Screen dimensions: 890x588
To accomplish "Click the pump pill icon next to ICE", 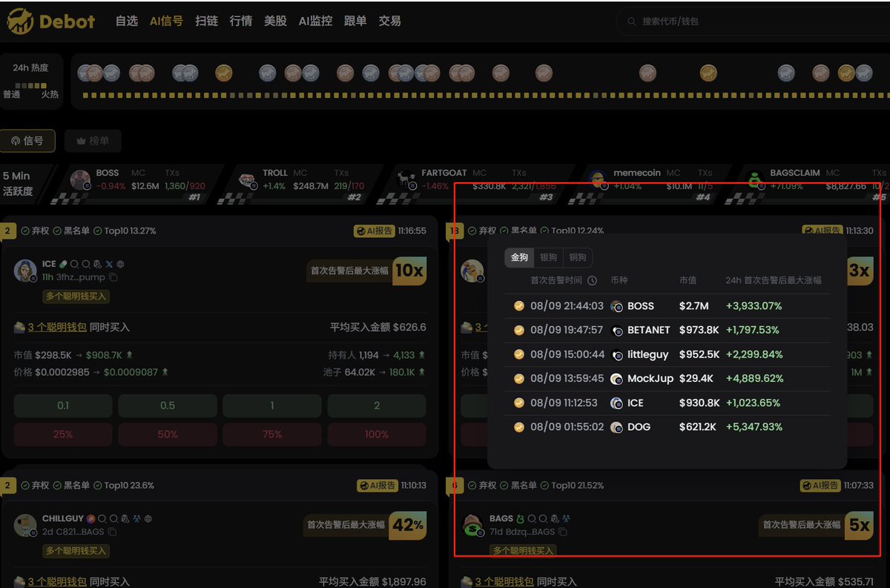I will (x=63, y=264).
